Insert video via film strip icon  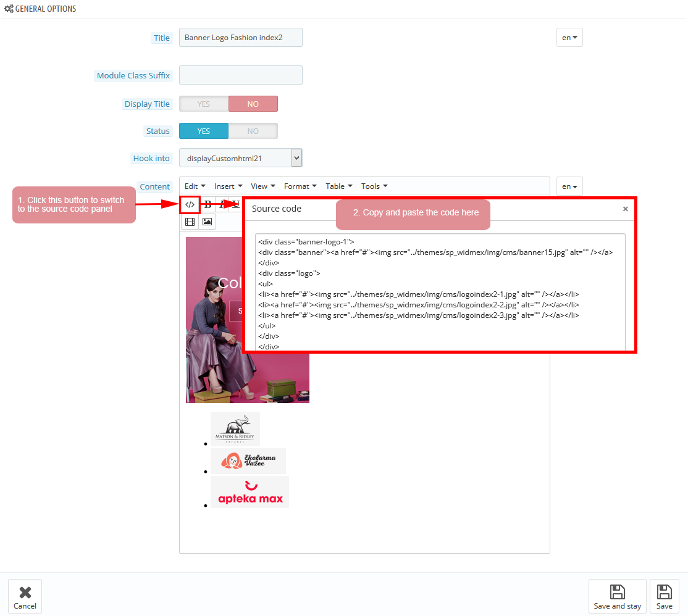point(190,222)
